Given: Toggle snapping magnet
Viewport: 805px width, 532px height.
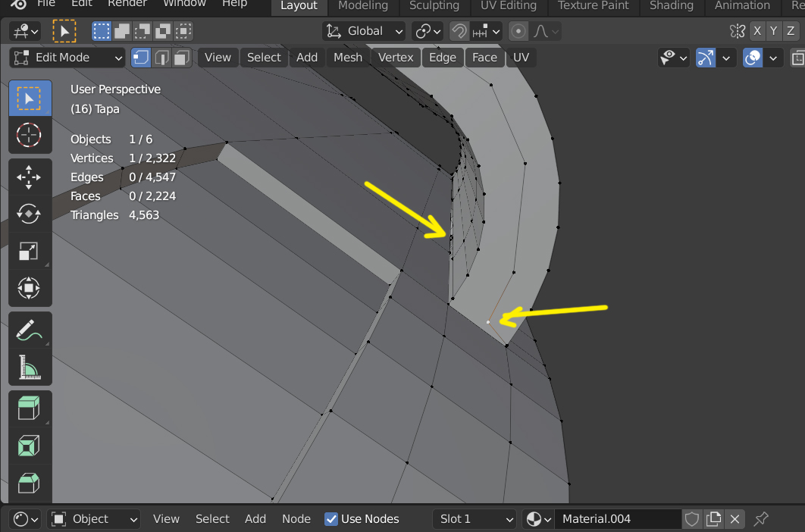Looking at the screenshot, I should point(459,31).
